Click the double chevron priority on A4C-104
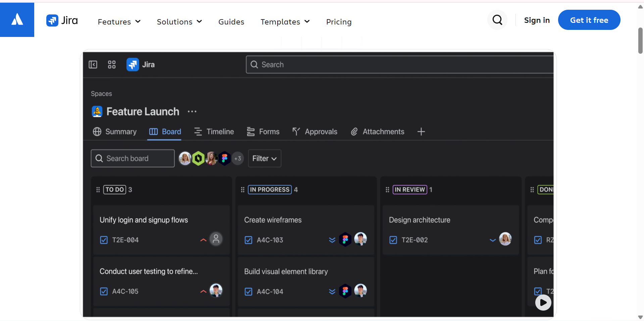Image resolution: width=644 pixels, height=321 pixels. (x=332, y=291)
